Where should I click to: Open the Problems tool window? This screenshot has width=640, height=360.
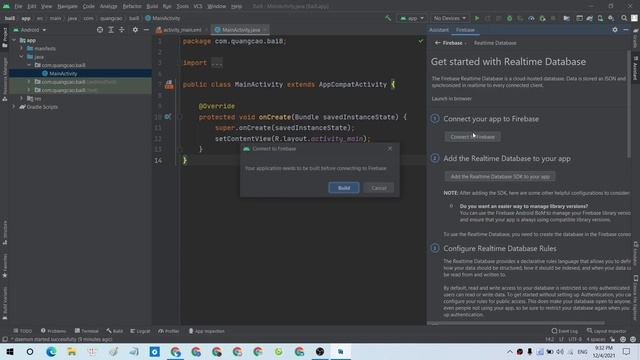click(53, 331)
